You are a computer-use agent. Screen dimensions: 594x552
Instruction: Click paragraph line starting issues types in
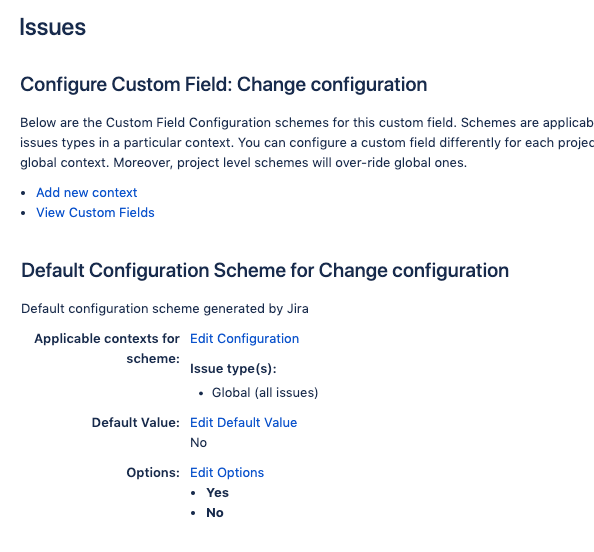coord(307,143)
